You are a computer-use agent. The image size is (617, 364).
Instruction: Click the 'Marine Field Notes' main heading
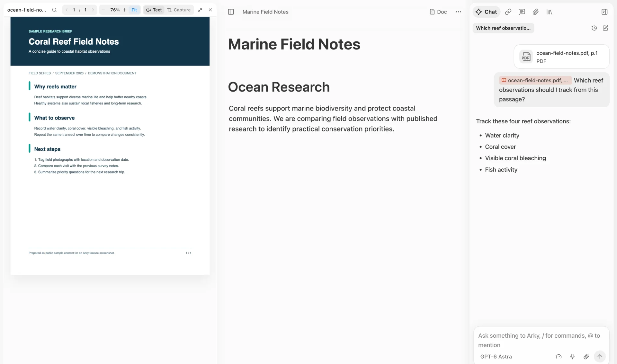coord(294,44)
